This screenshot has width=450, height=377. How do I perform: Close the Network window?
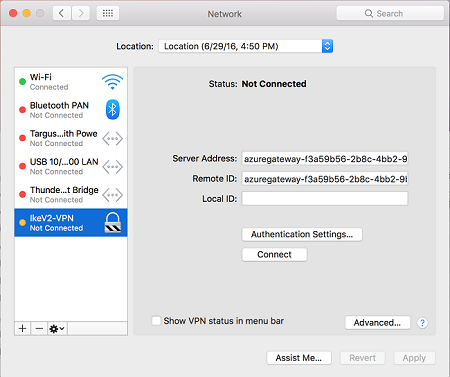click(x=13, y=13)
